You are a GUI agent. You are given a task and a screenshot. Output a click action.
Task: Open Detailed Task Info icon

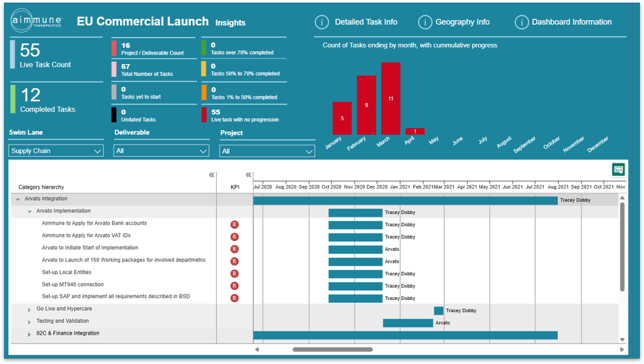(322, 22)
